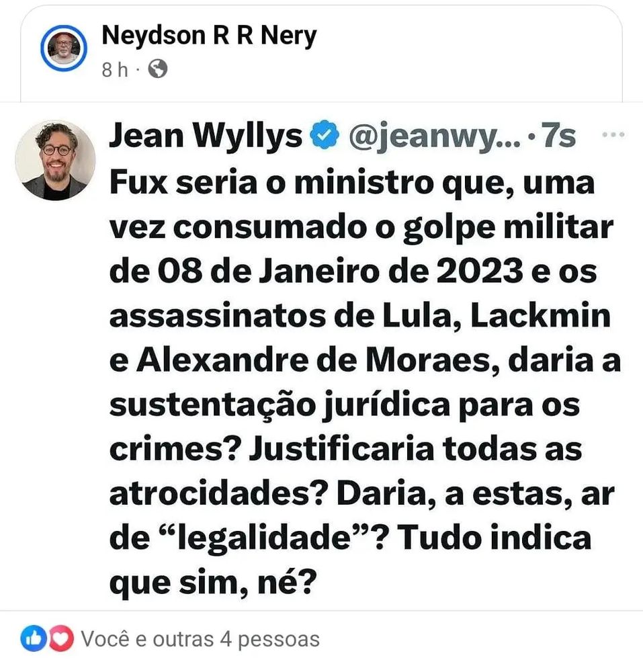
Task: Click the public globe privacy icon
Action: (x=158, y=69)
